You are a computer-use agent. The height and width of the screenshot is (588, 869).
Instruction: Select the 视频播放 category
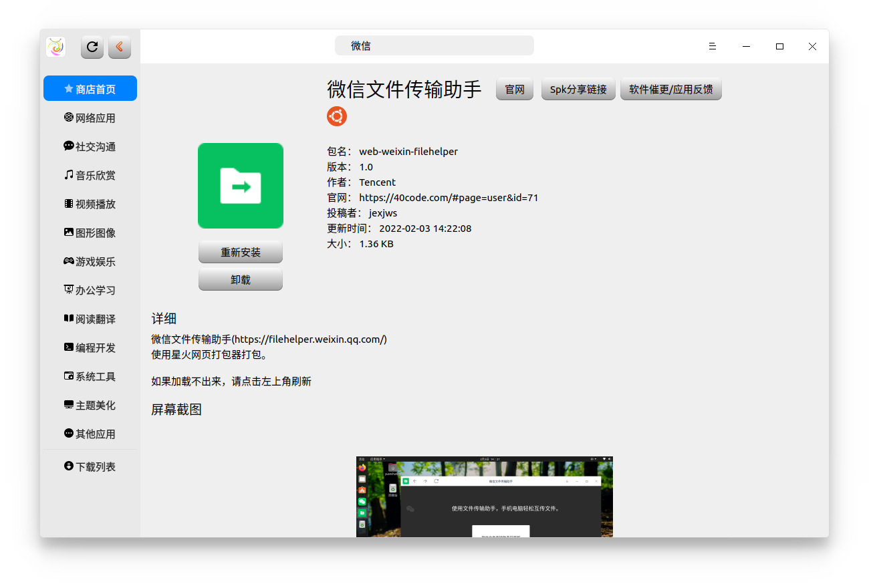tap(90, 203)
